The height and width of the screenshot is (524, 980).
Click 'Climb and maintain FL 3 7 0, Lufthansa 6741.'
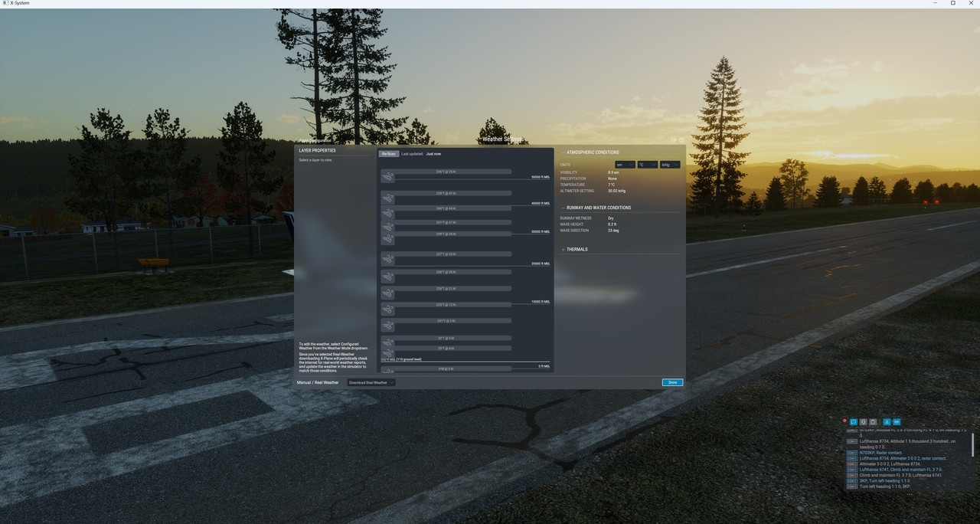900,475
